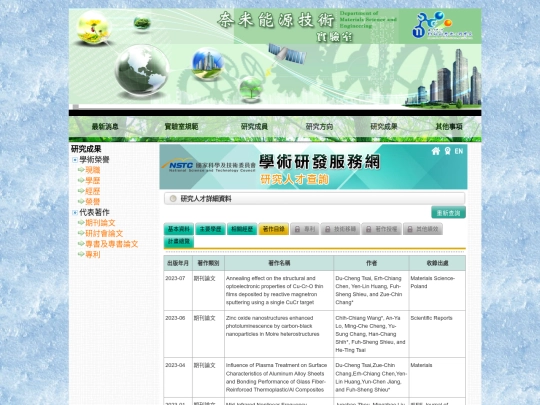Image resolution: width=540 pixels, height=405 pixels.
Task: Open 經歷 in the sidebar
Action: 93,191
